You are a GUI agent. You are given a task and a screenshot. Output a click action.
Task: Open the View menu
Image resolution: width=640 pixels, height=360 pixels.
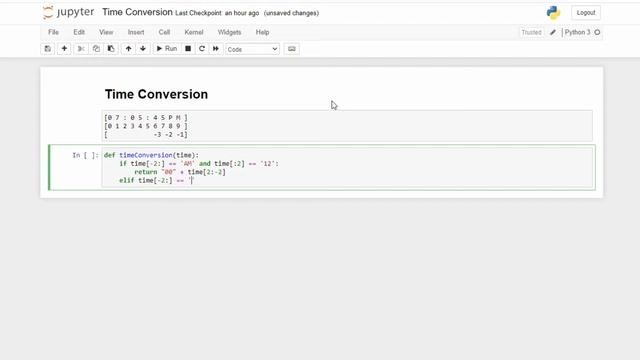pyautogui.click(x=106, y=32)
